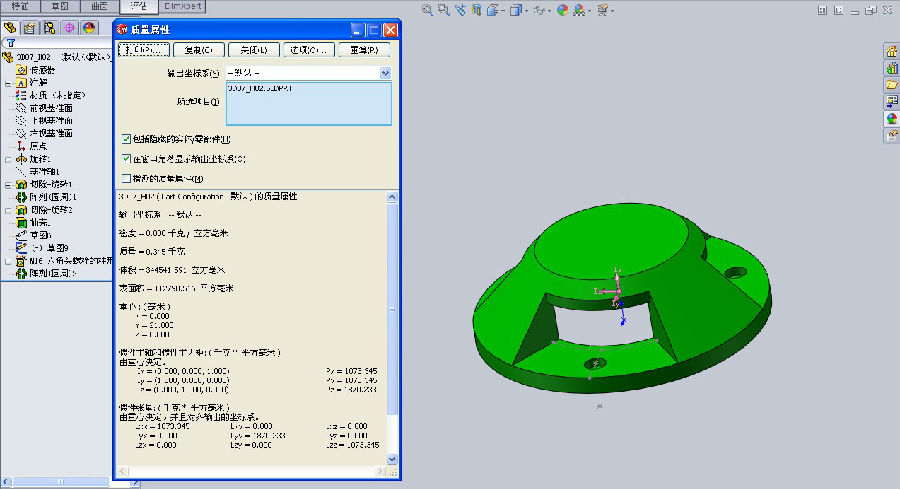Collapse the 3007_002 root tree node
Viewport: 900px width, 489px height.
pyautogui.click(x=7, y=56)
